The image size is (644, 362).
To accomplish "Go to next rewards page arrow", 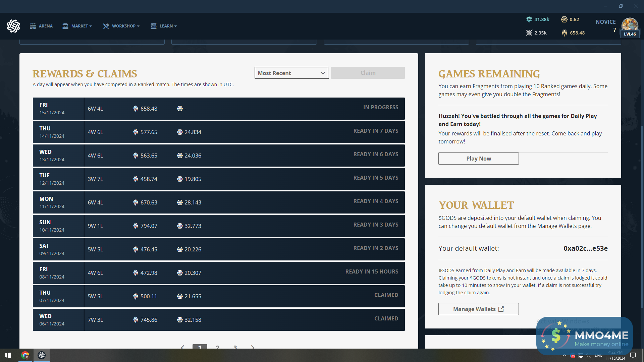I will click(x=253, y=347).
